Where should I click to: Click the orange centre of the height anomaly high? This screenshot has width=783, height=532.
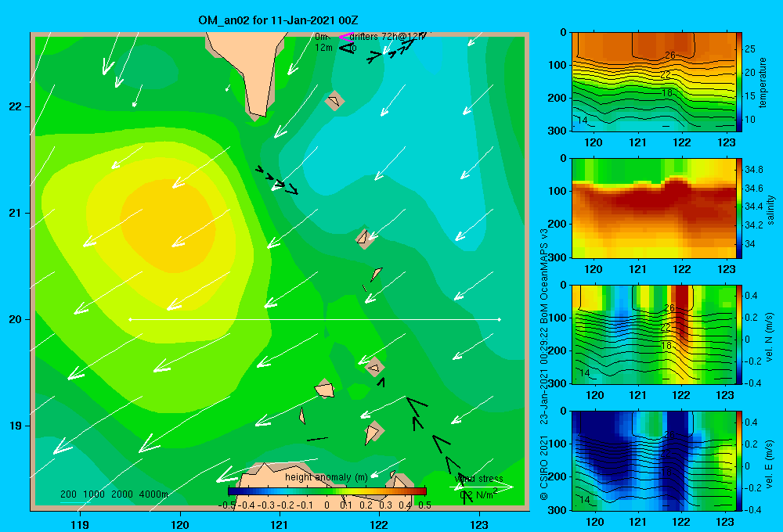tap(168, 225)
